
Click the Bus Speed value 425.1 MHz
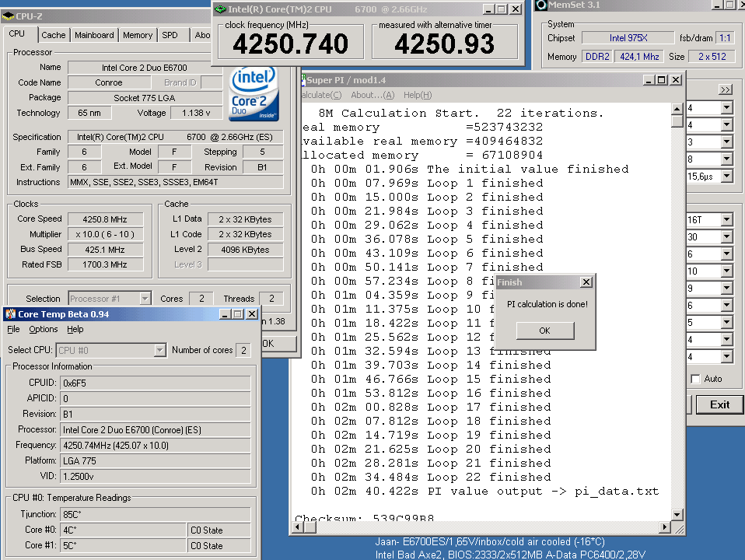[106, 250]
